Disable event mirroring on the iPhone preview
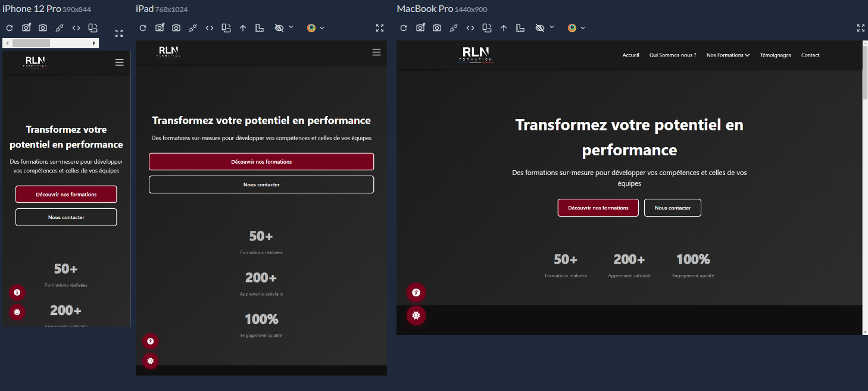The width and height of the screenshot is (868, 391). 59,27
